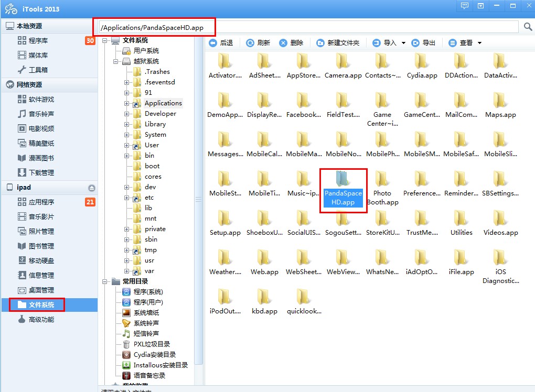Image resolution: width=535 pixels, height=392 pixels.
Task: Open Installous安装目录 shortcut
Action: tap(160, 365)
